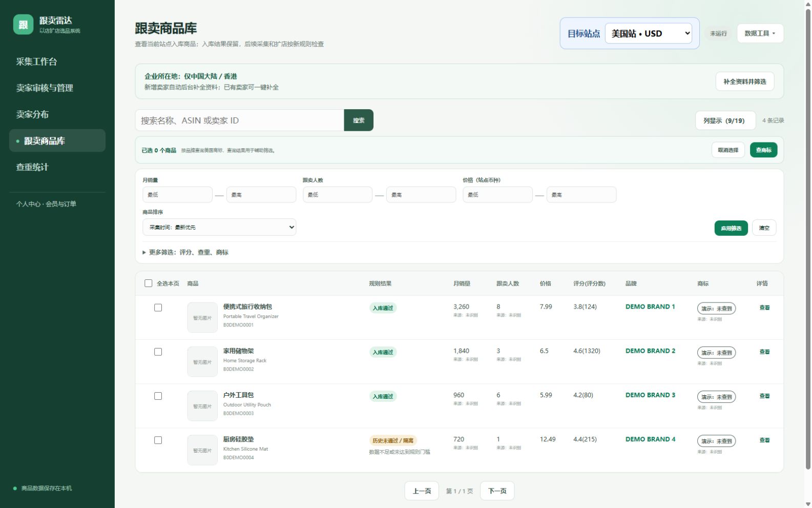The image size is (812, 508).
Task: Click the green 搜索 button
Action: tap(359, 120)
